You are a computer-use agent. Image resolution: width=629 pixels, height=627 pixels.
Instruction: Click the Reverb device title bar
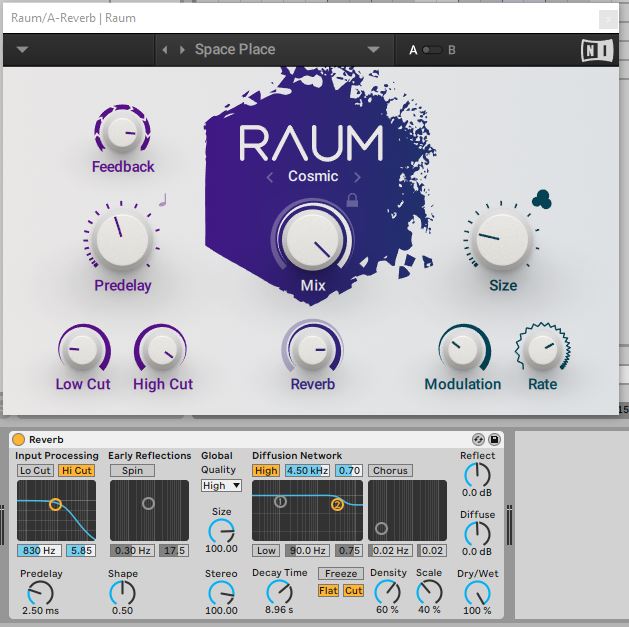pos(257,440)
